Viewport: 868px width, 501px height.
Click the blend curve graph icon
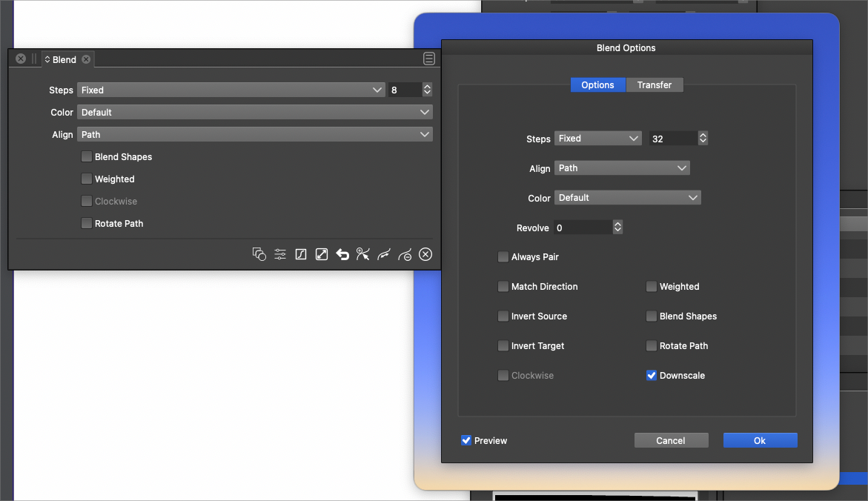click(301, 254)
